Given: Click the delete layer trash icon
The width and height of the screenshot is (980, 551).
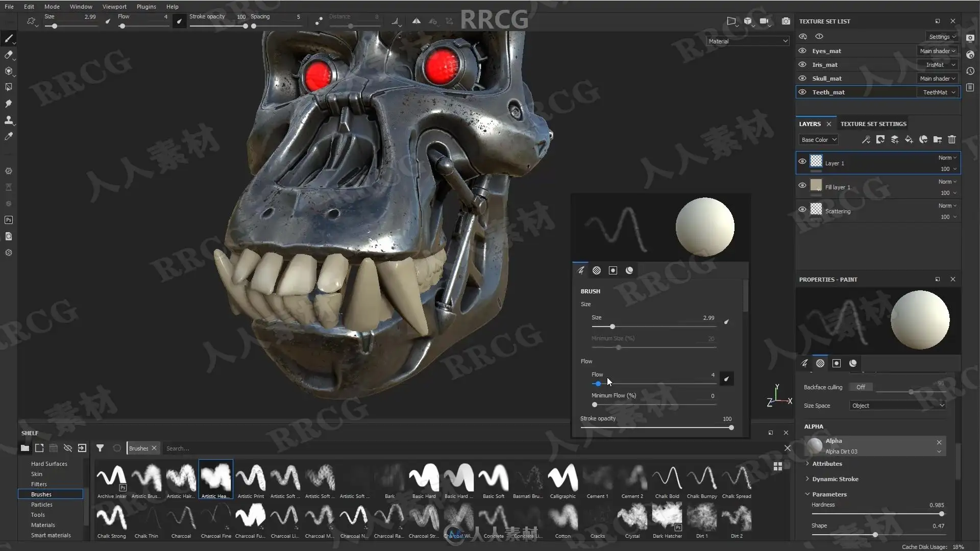Looking at the screenshot, I should coord(952,139).
